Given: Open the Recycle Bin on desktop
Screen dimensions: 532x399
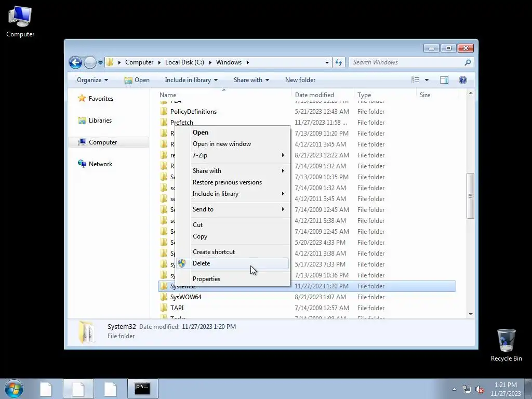Looking at the screenshot, I should [506, 345].
